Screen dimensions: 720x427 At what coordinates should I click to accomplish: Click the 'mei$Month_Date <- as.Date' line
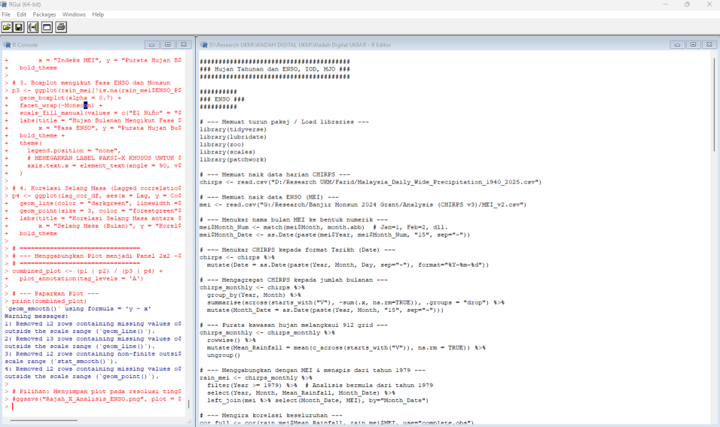[335, 235]
